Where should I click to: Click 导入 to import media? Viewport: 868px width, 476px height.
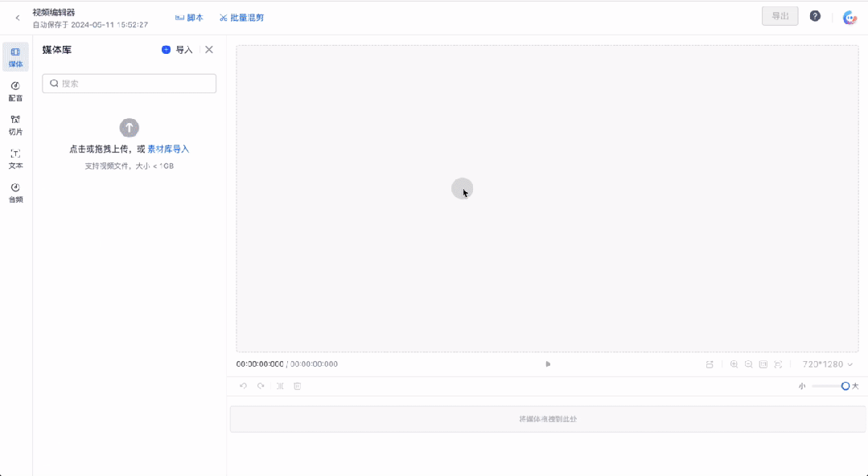pos(177,50)
